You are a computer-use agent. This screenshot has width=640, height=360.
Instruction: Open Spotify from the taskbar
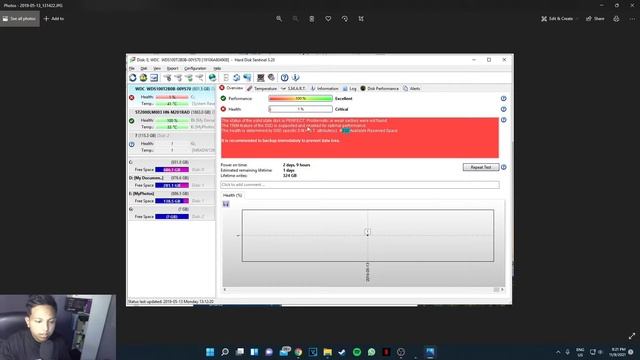(x=357, y=352)
